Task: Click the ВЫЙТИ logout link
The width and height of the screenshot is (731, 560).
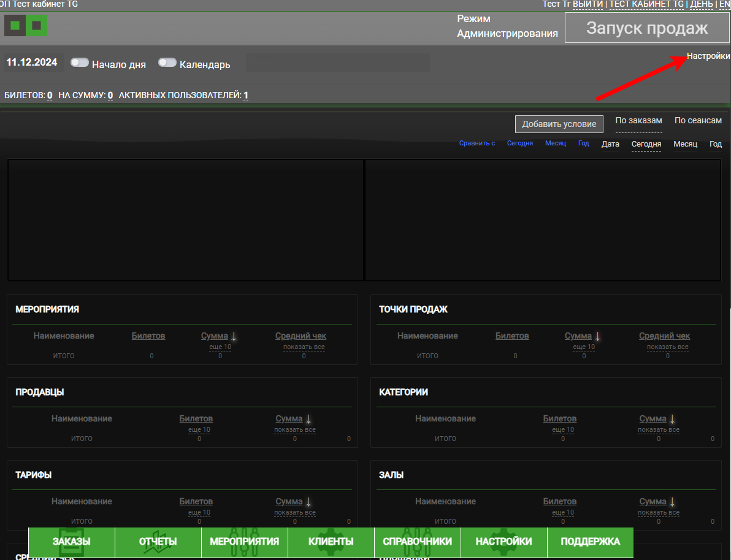Action: point(587,4)
